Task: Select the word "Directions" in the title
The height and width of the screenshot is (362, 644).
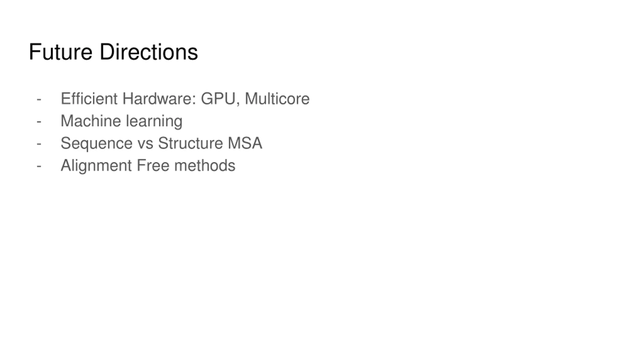Action: pyautogui.click(x=149, y=52)
